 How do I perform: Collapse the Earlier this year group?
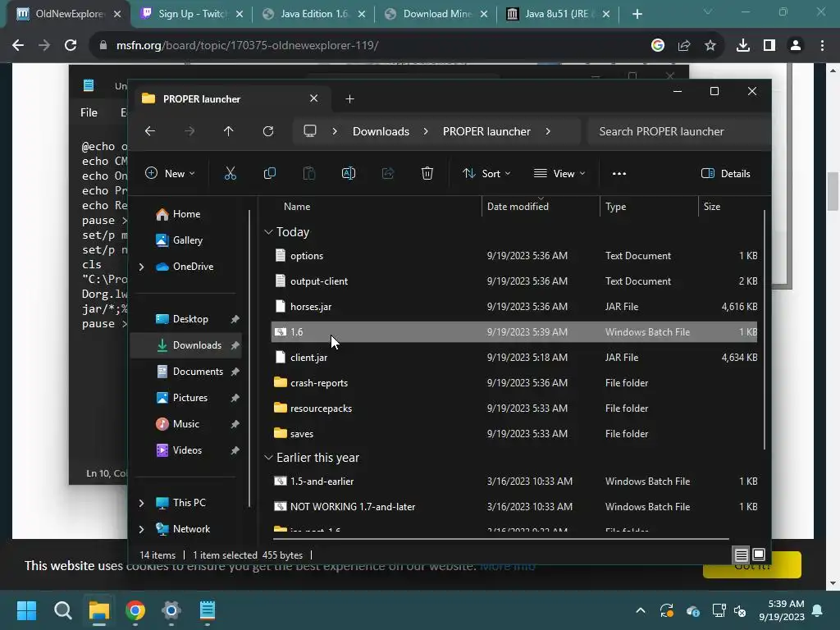click(x=268, y=458)
